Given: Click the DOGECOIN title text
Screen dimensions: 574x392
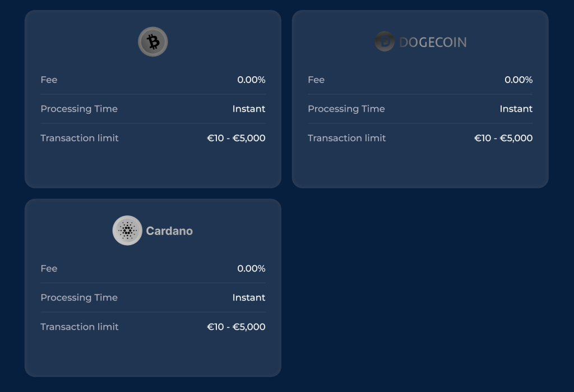Looking at the screenshot, I should pyautogui.click(x=432, y=41).
